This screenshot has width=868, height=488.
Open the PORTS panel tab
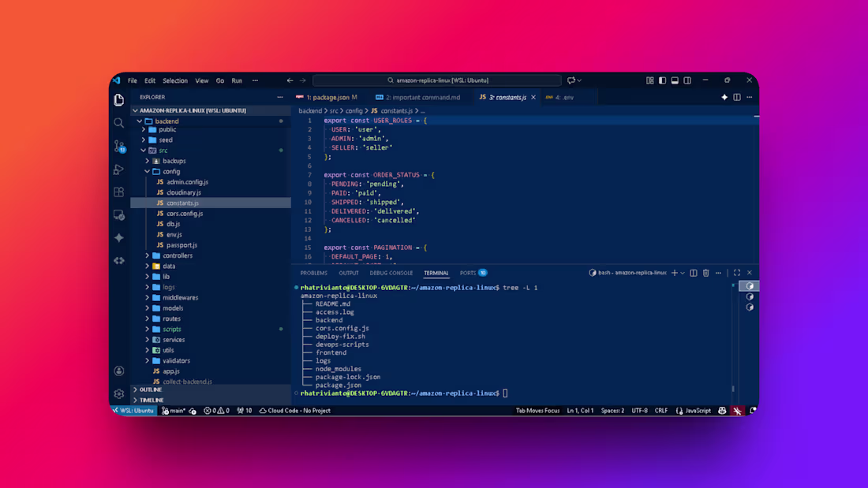pyautogui.click(x=473, y=273)
